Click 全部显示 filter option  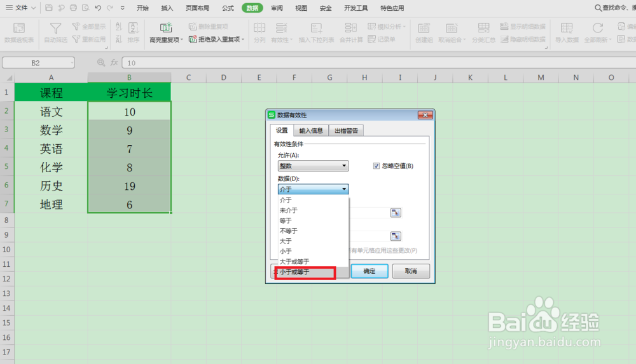coord(89,26)
